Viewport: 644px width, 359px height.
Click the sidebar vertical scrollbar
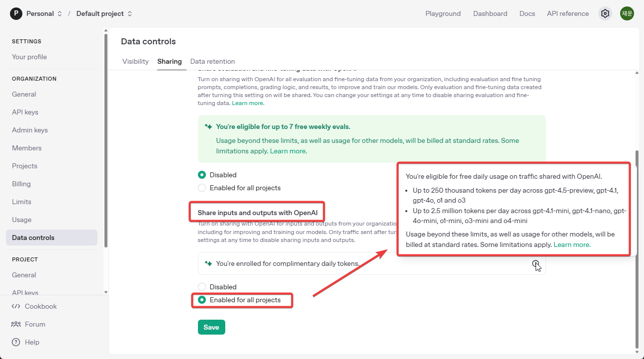105,140
